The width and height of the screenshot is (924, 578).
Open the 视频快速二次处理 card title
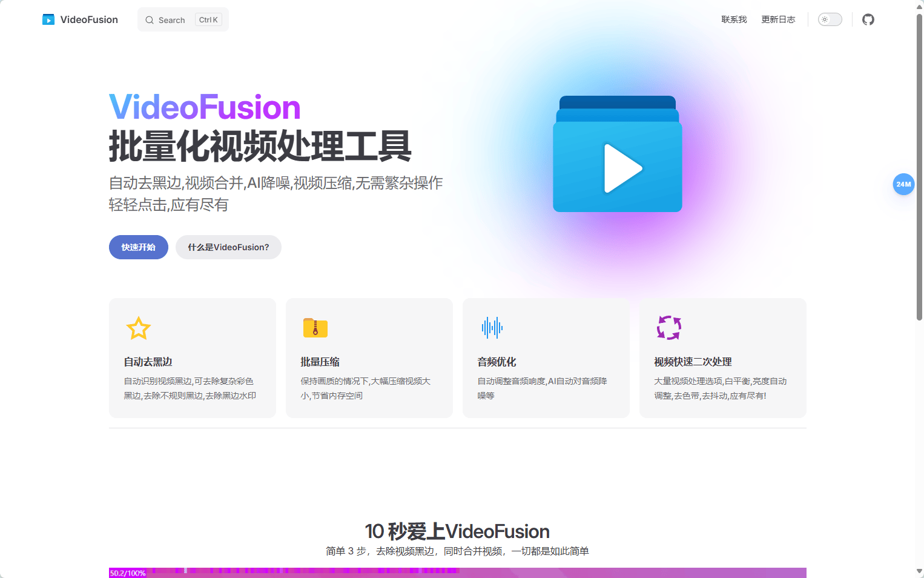pos(693,362)
